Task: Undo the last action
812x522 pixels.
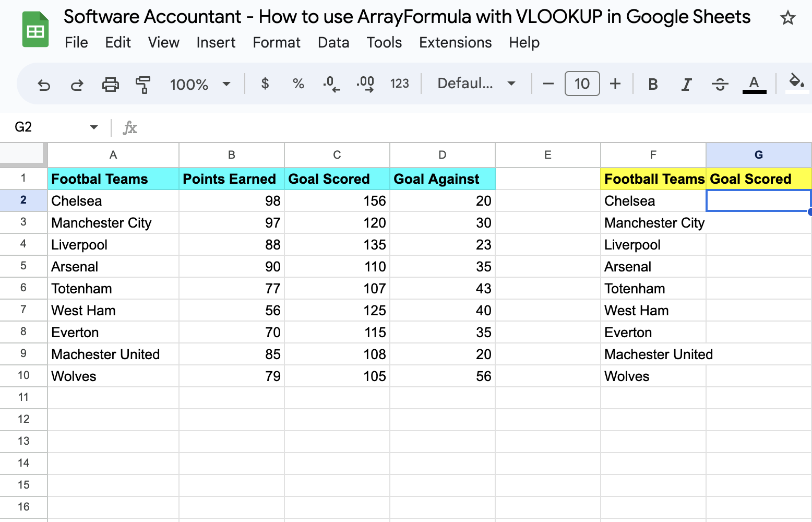Action: pos(44,84)
